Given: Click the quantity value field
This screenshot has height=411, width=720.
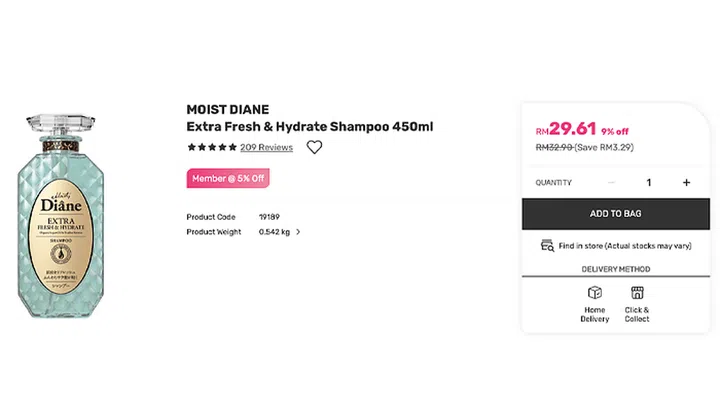Looking at the screenshot, I should (x=649, y=183).
